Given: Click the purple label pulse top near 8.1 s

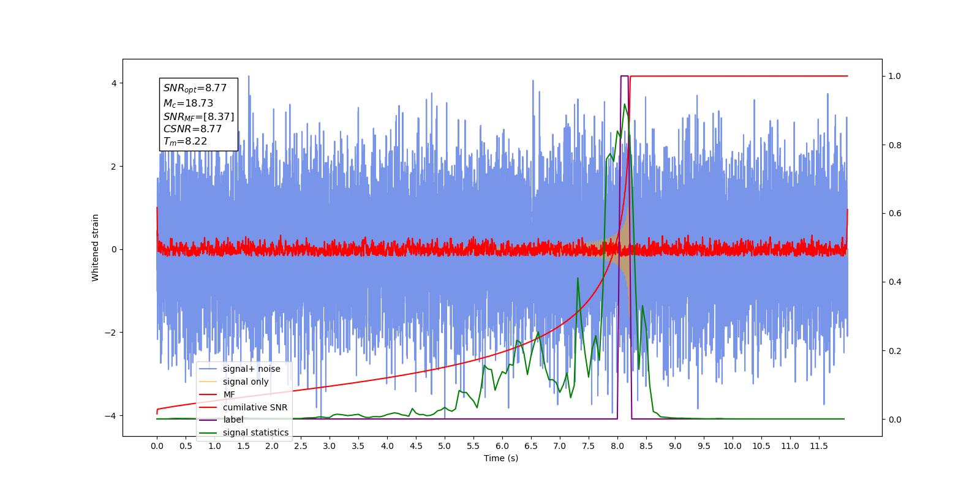Looking at the screenshot, I should click(624, 76).
